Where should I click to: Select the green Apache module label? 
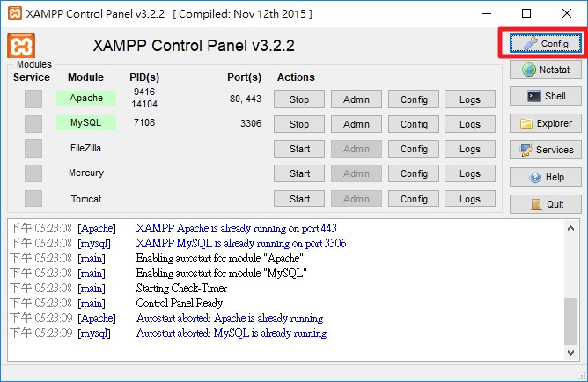click(x=86, y=98)
